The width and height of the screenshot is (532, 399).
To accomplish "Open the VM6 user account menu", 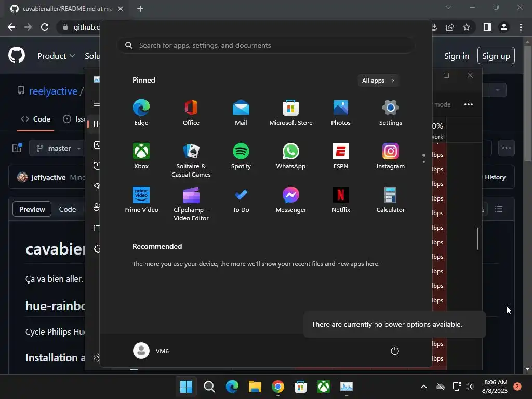I will pyautogui.click(x=151, y=351).
